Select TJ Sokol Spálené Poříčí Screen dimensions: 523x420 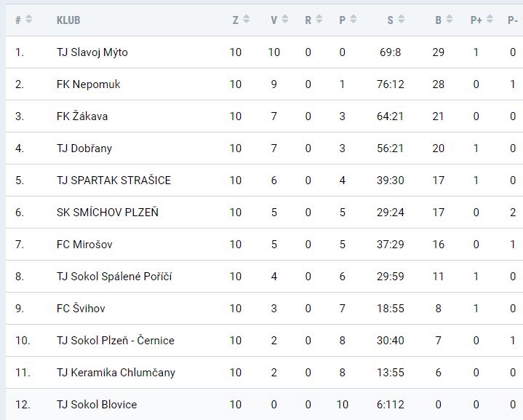(114, 277)
